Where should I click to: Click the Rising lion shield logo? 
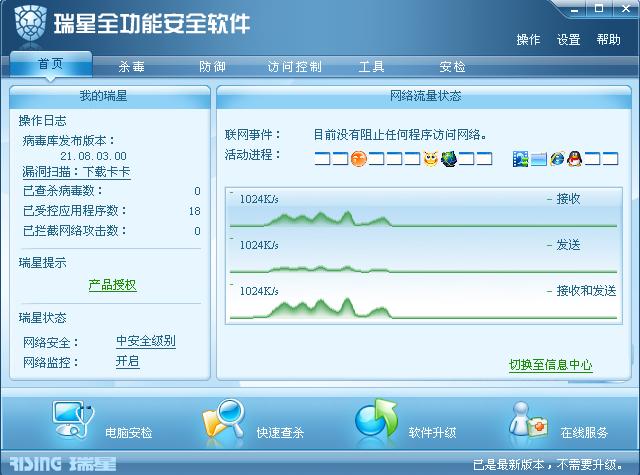tap(31, 23)
